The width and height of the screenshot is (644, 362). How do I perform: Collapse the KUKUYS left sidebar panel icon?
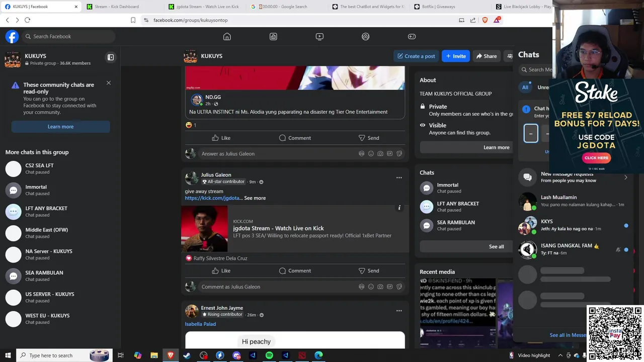pos(111,57)
